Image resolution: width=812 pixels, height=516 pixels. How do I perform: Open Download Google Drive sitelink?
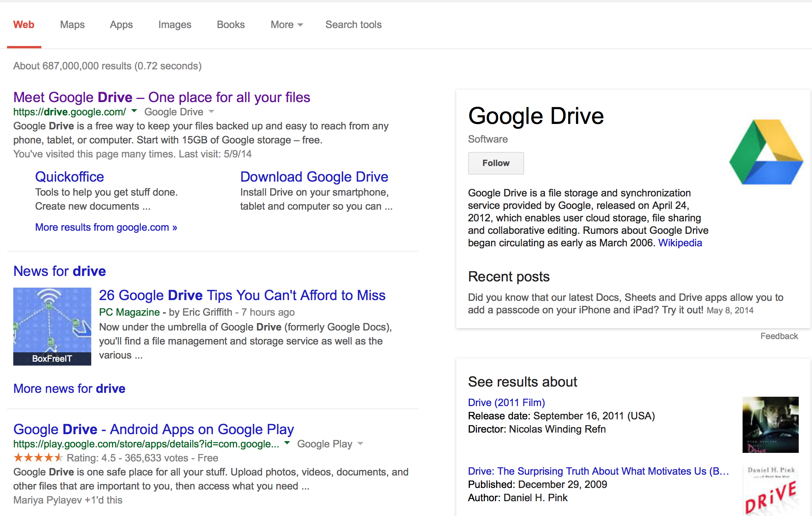pyautogui.click(x=314, y=177)
